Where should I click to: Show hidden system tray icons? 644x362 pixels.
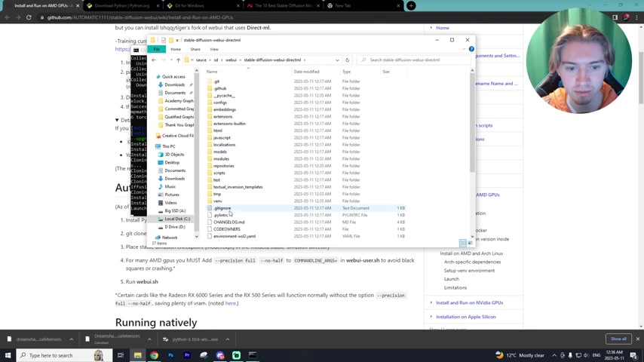point(554,355)
